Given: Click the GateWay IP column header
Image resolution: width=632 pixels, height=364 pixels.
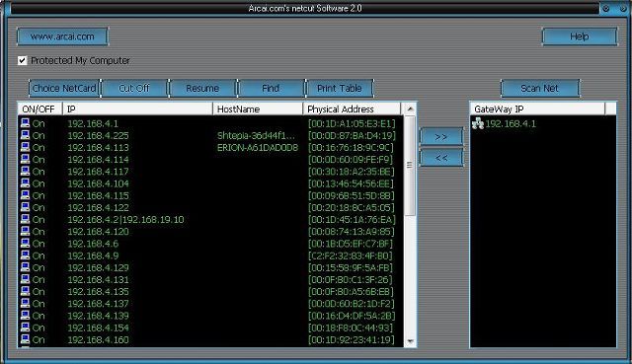Looking at the screenshot, I should point(537,109).
